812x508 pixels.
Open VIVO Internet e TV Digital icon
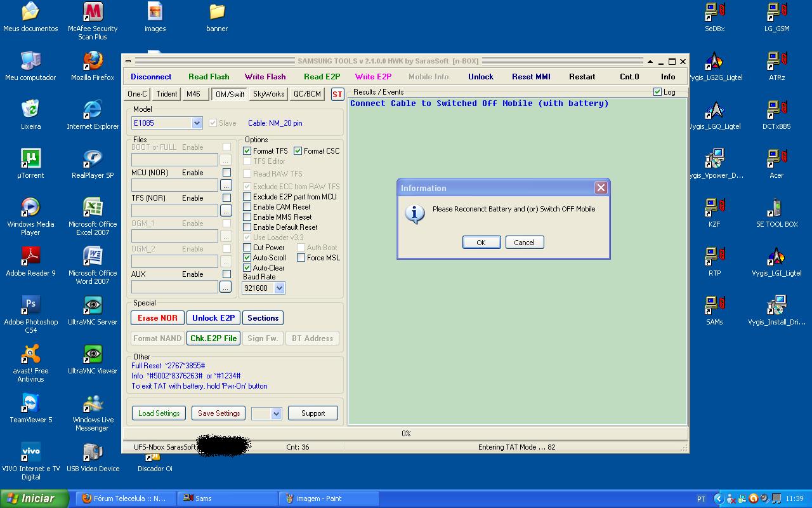pyautogui.click(x=30, y=461)
